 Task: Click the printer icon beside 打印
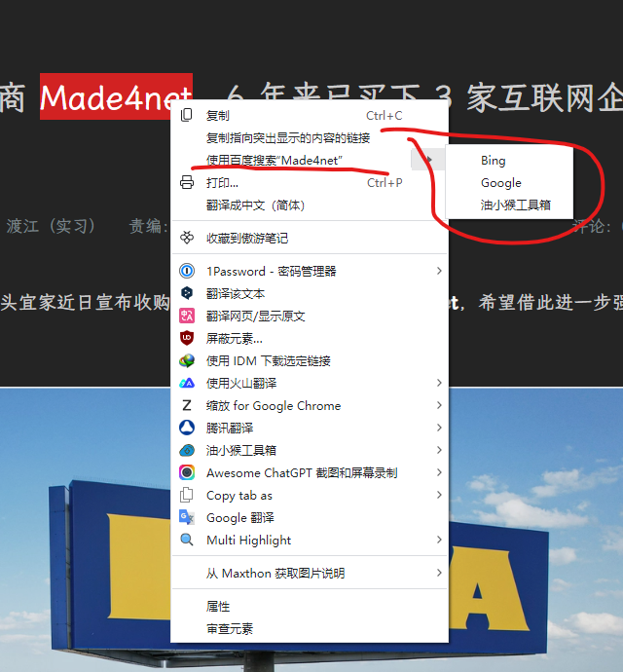[186, 182]
